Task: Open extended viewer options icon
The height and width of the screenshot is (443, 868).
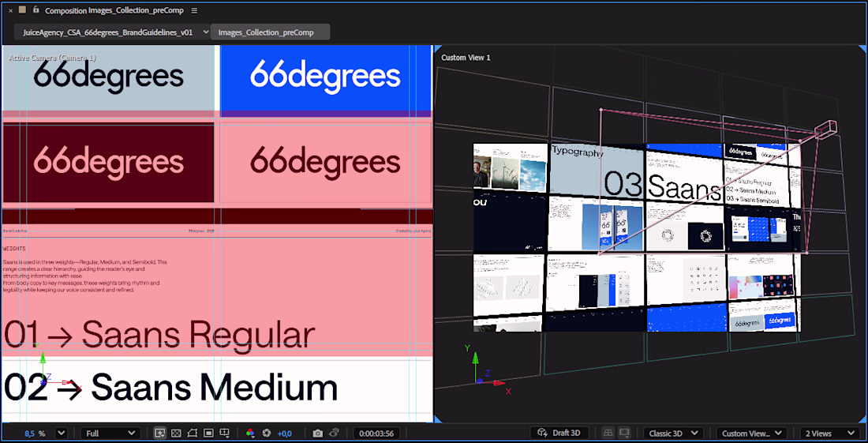Action: (624, 433)
